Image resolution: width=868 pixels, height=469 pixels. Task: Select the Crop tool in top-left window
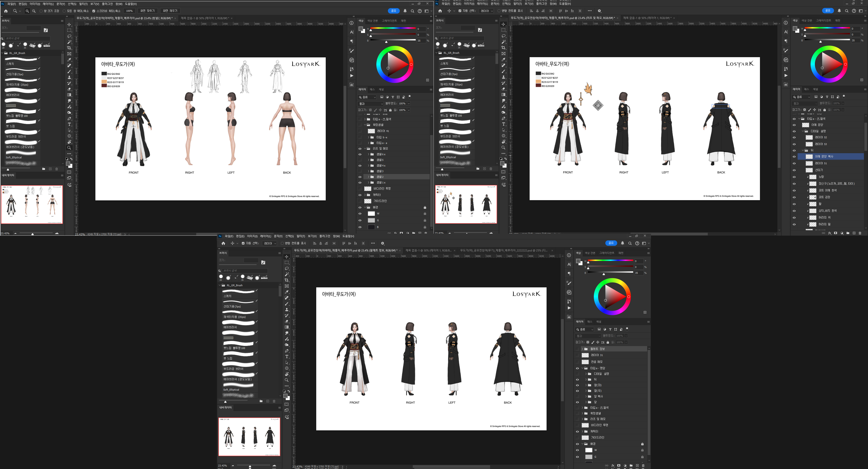(x=69, y=48)
